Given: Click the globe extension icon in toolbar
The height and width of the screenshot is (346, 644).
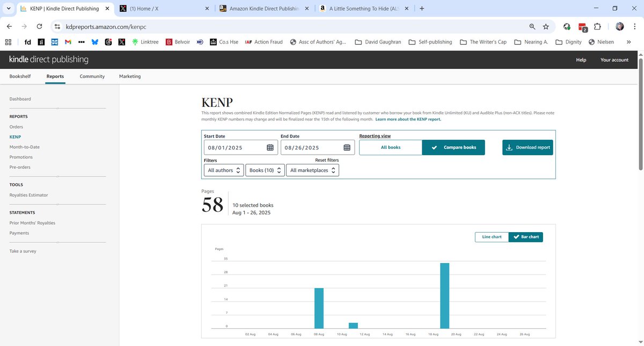Looking at the screenshot, I should coord(567,26).
